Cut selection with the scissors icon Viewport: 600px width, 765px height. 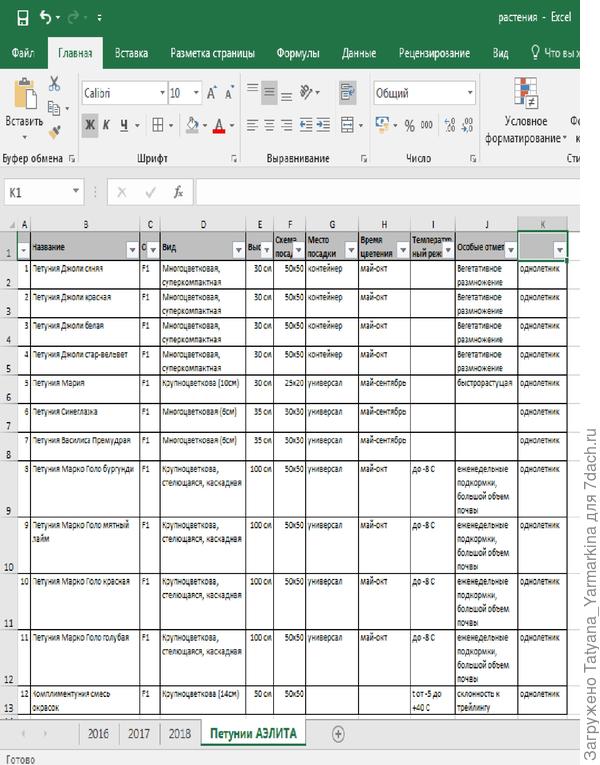pos(54,83)
